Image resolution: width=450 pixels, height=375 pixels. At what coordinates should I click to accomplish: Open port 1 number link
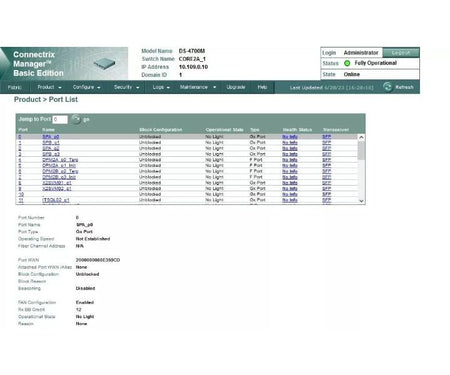(x=20, y=142)
